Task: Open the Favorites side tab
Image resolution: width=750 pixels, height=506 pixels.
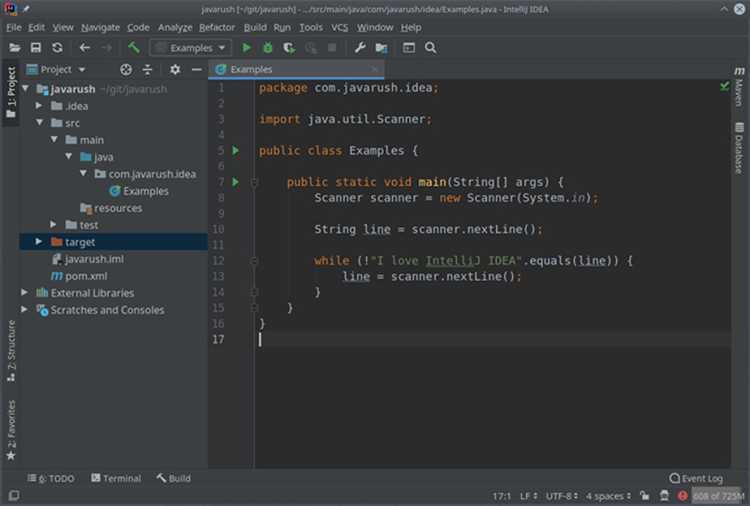Action: [x=11, y=430]
